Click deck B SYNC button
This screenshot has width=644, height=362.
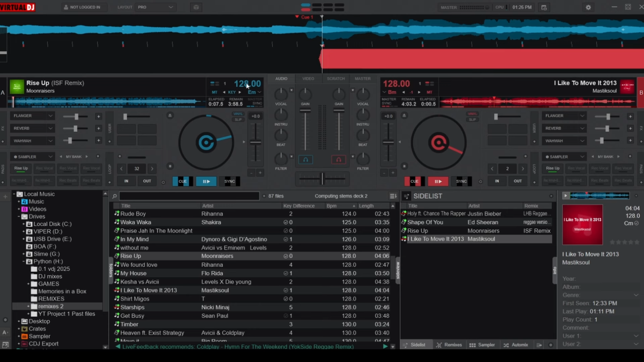pyautogui.click(x=461, y=181)
